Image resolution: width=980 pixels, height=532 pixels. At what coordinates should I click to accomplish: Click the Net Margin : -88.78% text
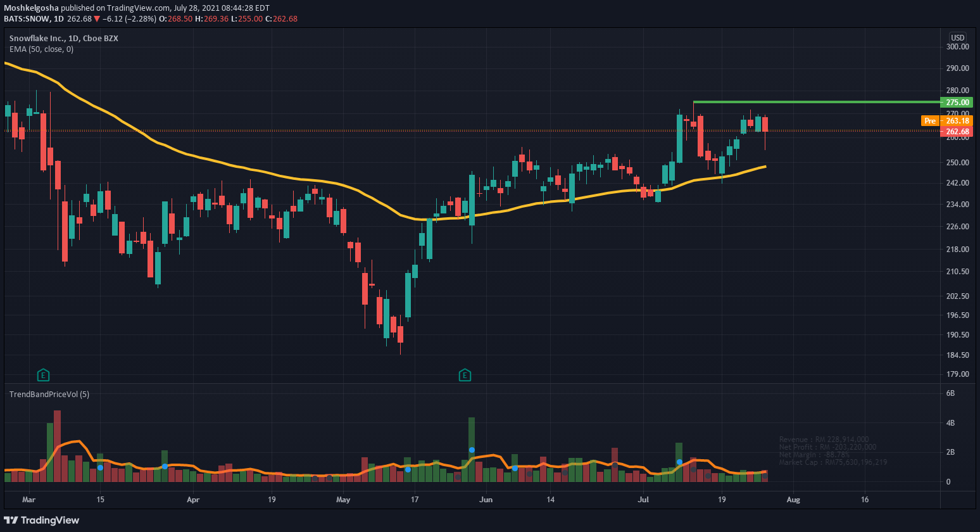pos(814,455)
